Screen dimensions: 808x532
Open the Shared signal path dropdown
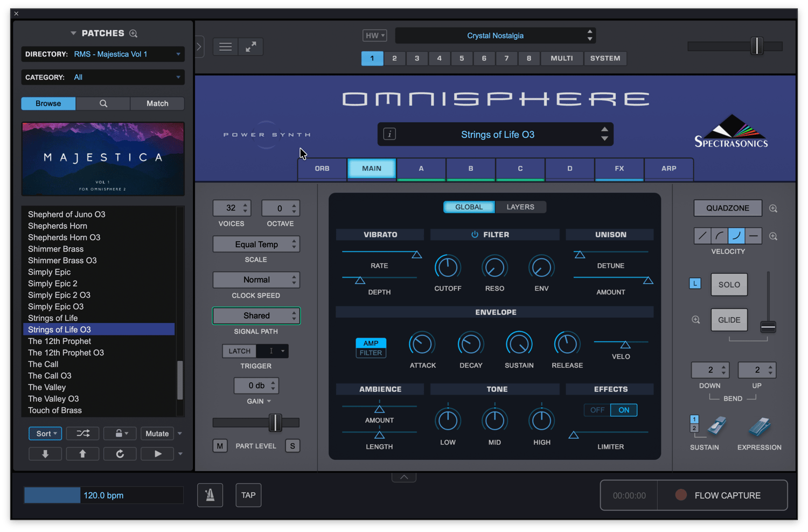(256, 316)
